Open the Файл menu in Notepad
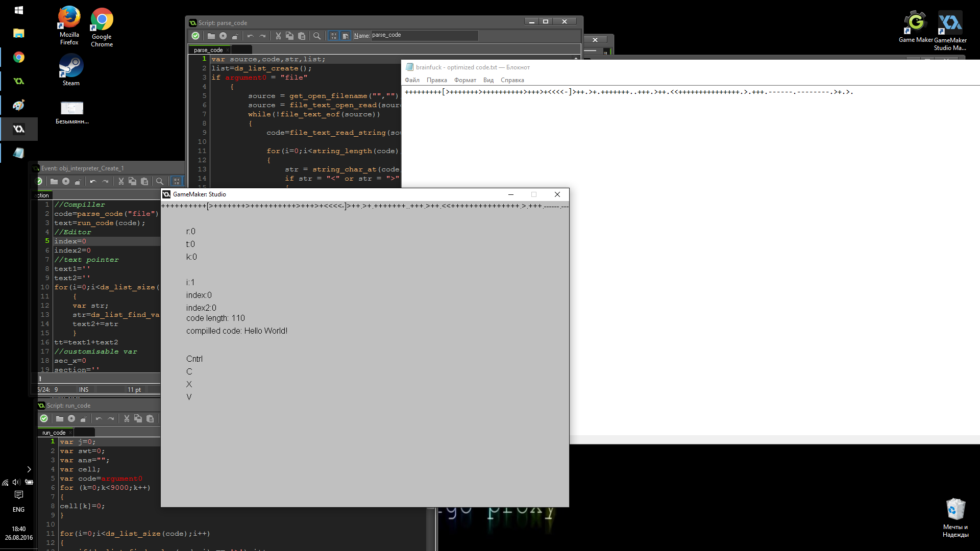The image size is (980, 551). 412,80
